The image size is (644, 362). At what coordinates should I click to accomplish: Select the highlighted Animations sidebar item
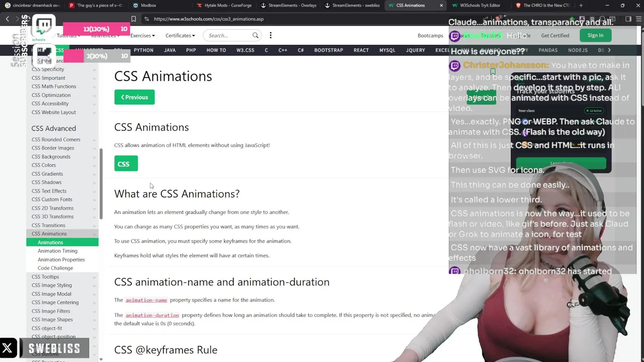click(x=62, y=242)
